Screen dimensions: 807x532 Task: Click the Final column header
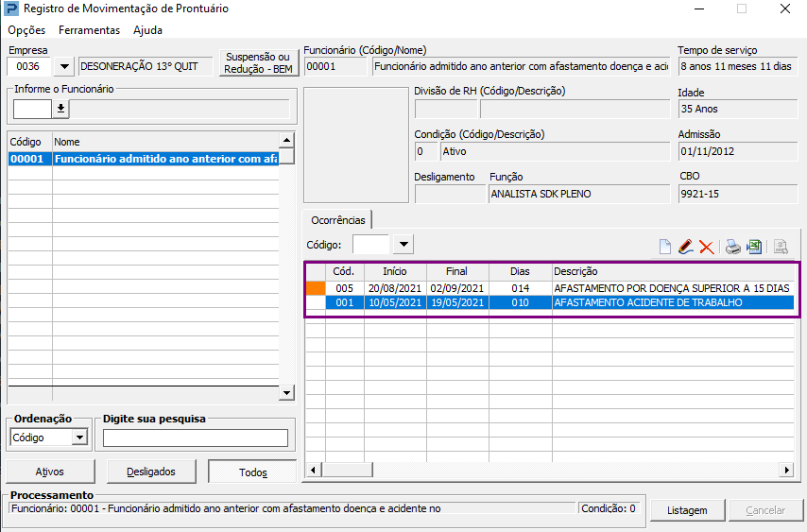pyautogui.click(x=457, y=271)
